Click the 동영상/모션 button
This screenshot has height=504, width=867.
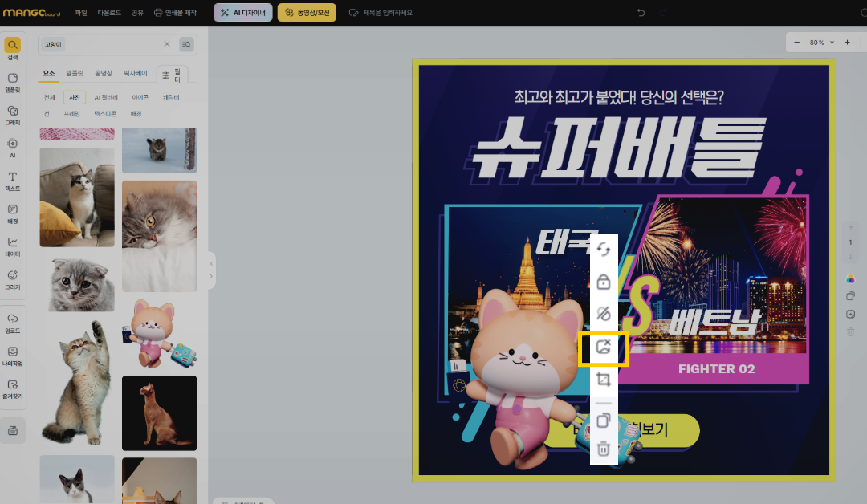pyautogui.click(x=307, y=13)
